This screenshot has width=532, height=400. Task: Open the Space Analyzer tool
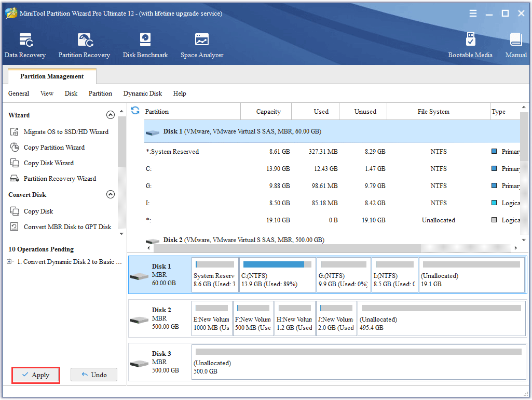tap(202, 45)
